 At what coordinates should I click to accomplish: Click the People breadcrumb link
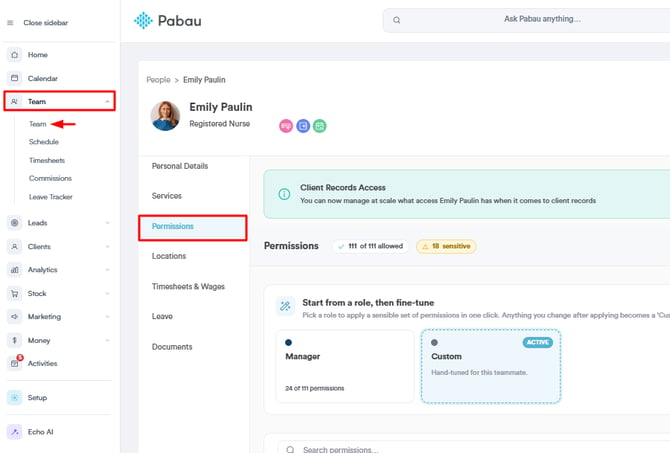158,80
